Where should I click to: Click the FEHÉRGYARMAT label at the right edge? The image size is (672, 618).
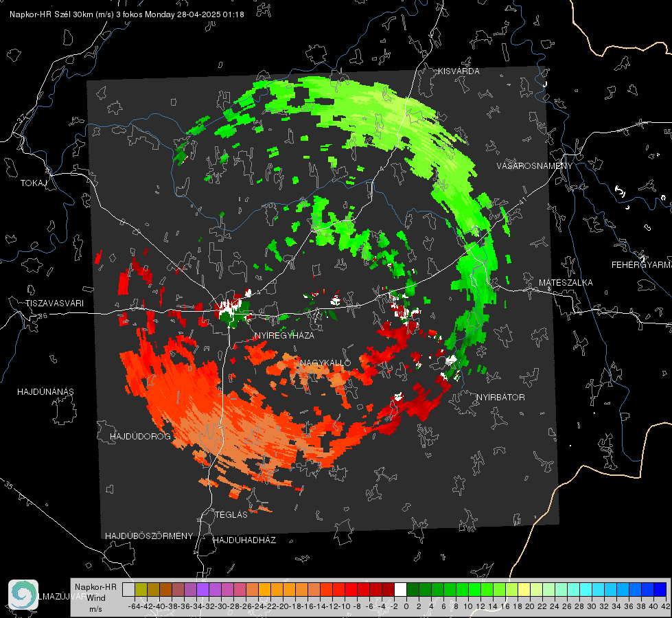pos(642,265)
